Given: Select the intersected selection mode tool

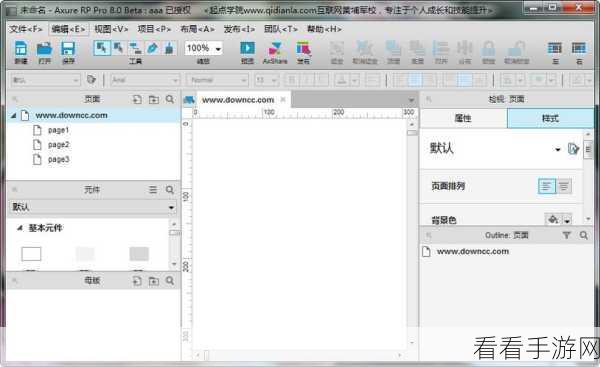Looking at the screenshot, I should click(102, 48).
